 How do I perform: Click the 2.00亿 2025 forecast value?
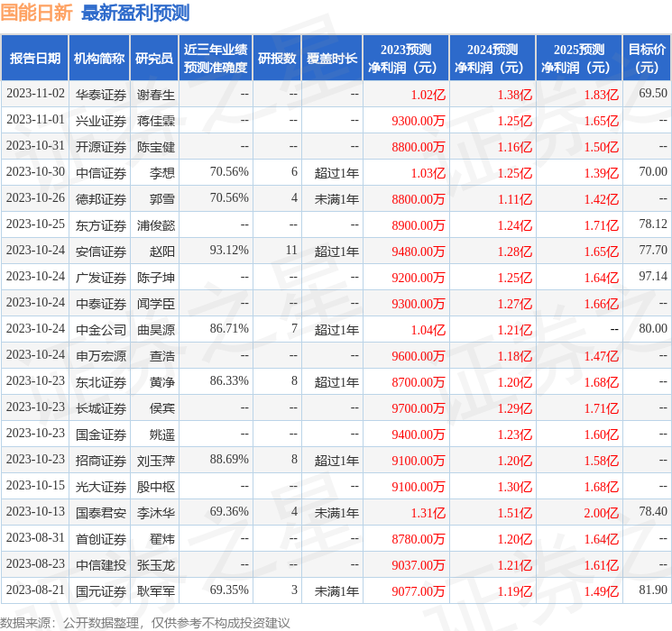point(602,513)
